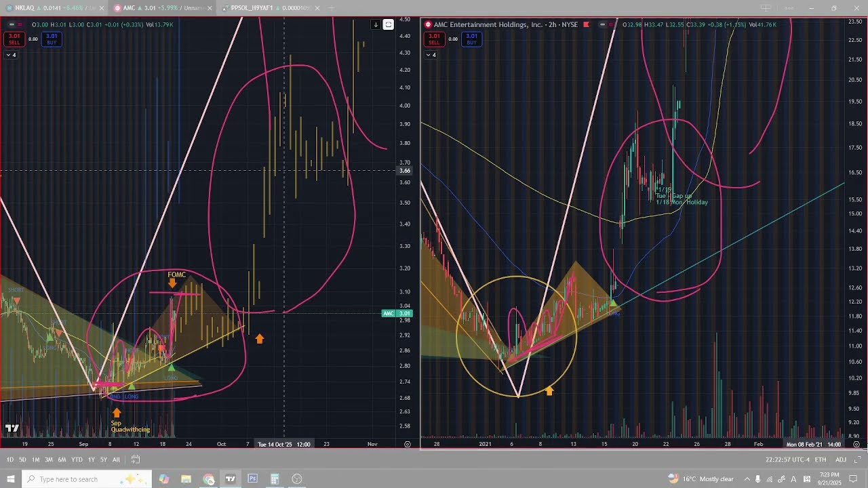Click the Vol 13.79K value on left chart
This screenshot has height=488, width=868.
(x=159, y=24)
